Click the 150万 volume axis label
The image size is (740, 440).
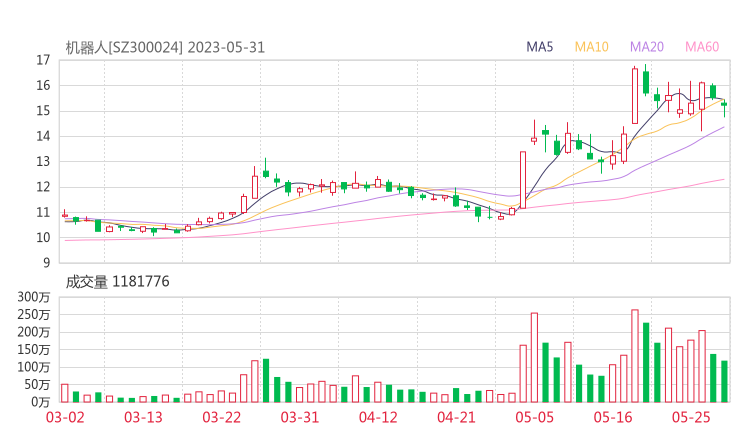(34, 350)
